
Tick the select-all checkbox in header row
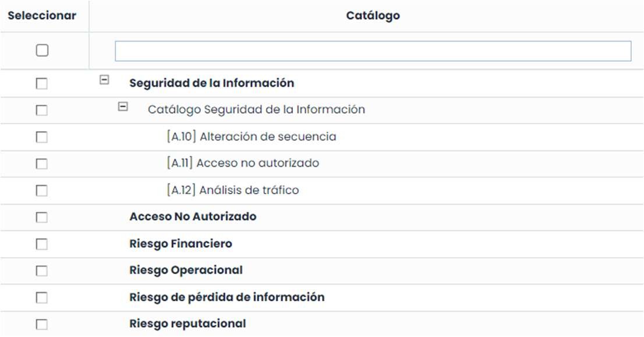[x=42, y=51]
